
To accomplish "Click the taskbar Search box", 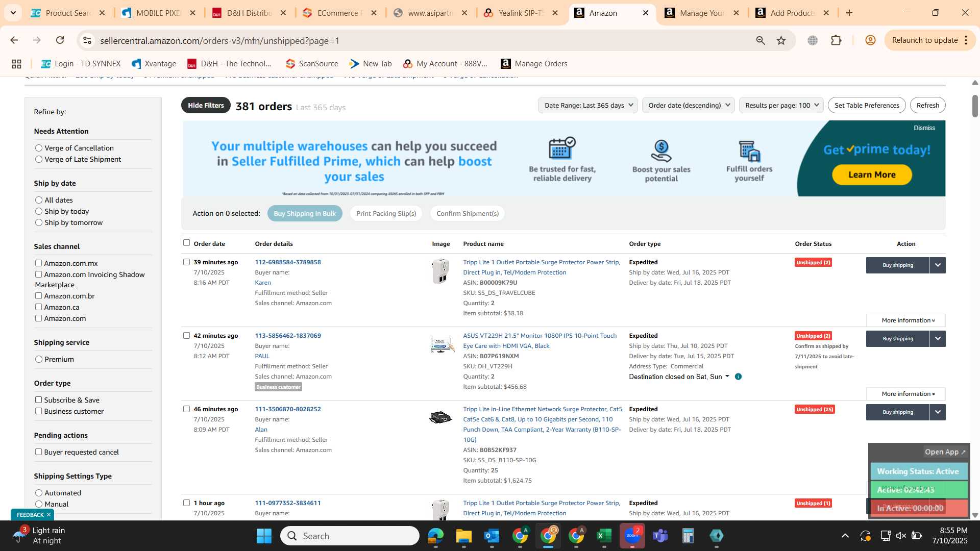I will (x=350, y=536).
